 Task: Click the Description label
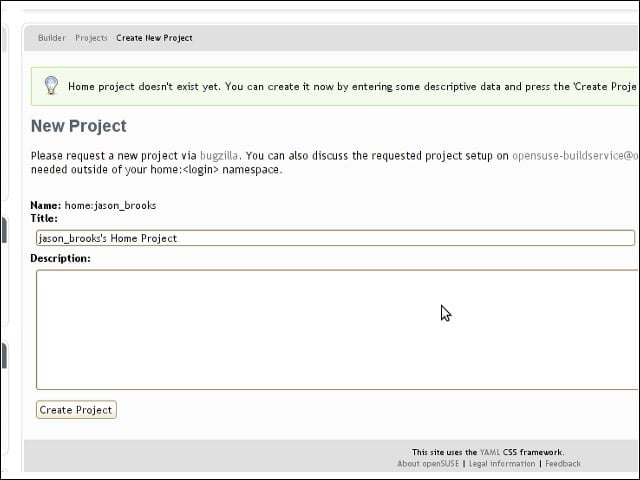tap(60, 258)
